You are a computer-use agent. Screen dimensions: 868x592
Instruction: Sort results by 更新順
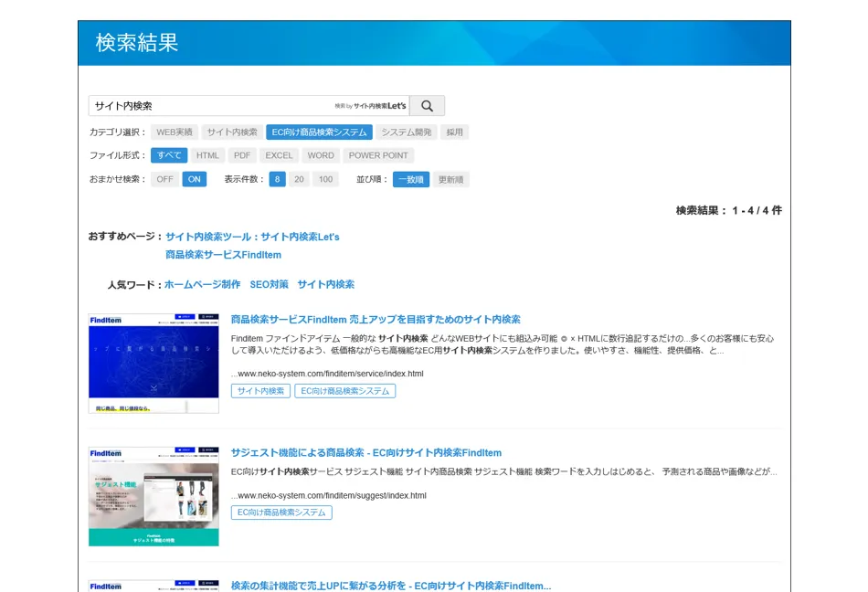coord(450,179)
